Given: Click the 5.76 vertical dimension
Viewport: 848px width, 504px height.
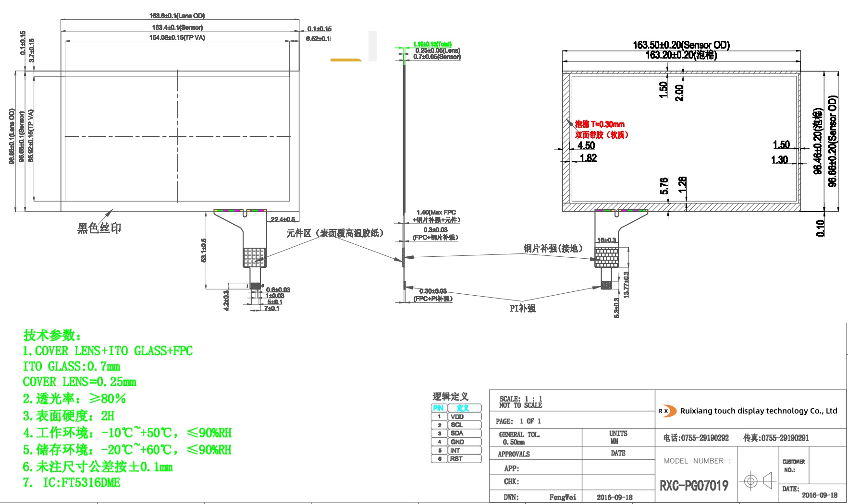Looking at the screenshot, I should (664, 186).
